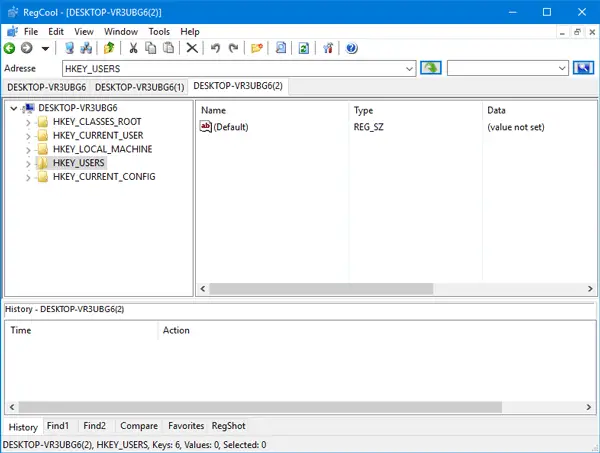Expand the HKEY_LOCAL_MACHINE key
The image size is (600, 453).
[28, 149]
